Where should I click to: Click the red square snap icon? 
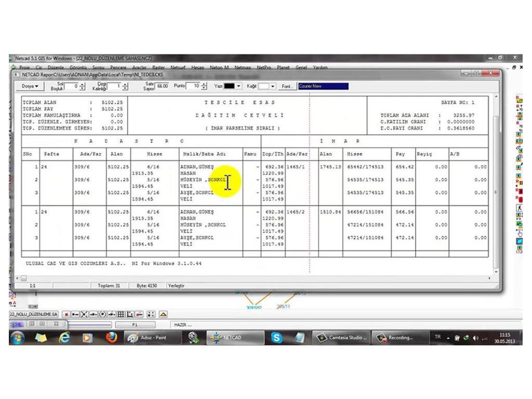coord(66,314)
